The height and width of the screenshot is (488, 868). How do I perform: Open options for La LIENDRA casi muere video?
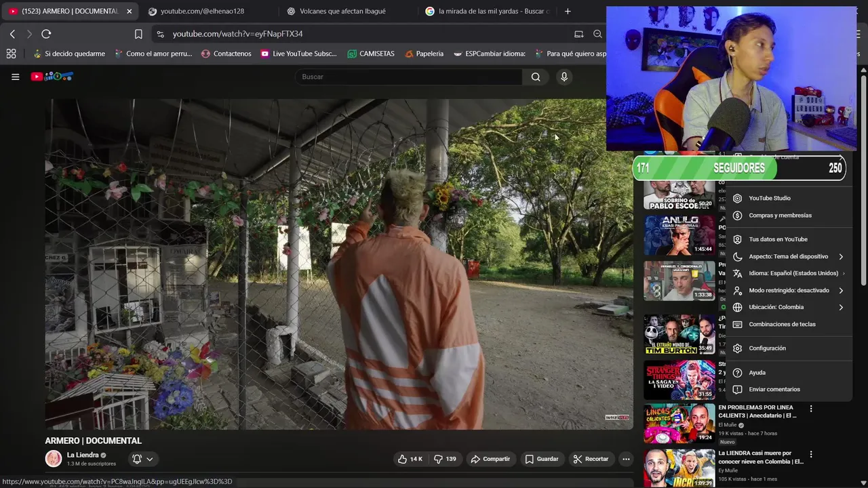811,454
